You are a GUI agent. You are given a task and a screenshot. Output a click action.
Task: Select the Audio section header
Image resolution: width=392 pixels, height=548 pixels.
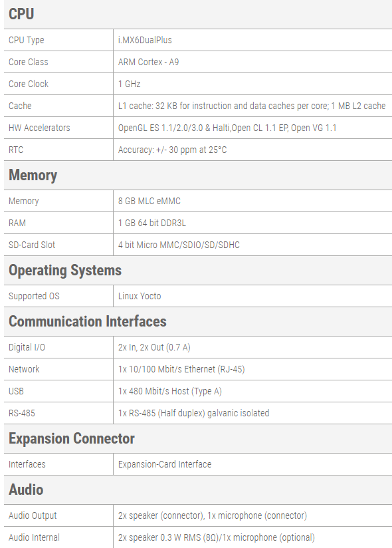click(x=26, y=489)
